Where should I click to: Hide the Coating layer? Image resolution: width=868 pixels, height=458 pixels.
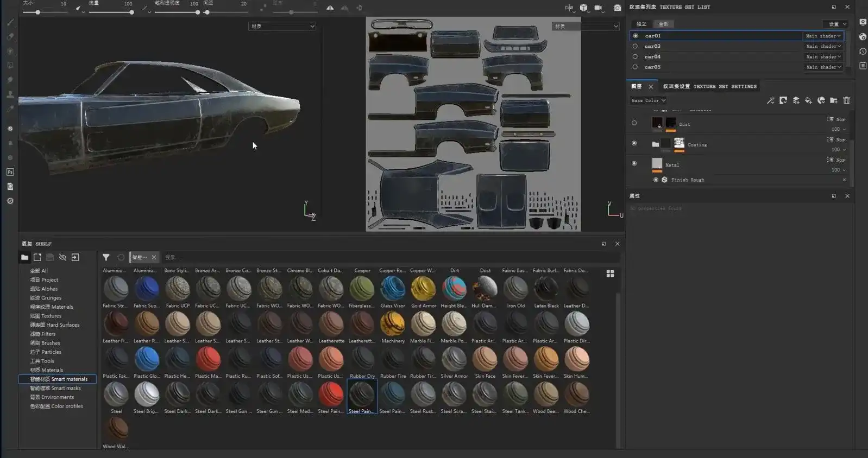634,143
